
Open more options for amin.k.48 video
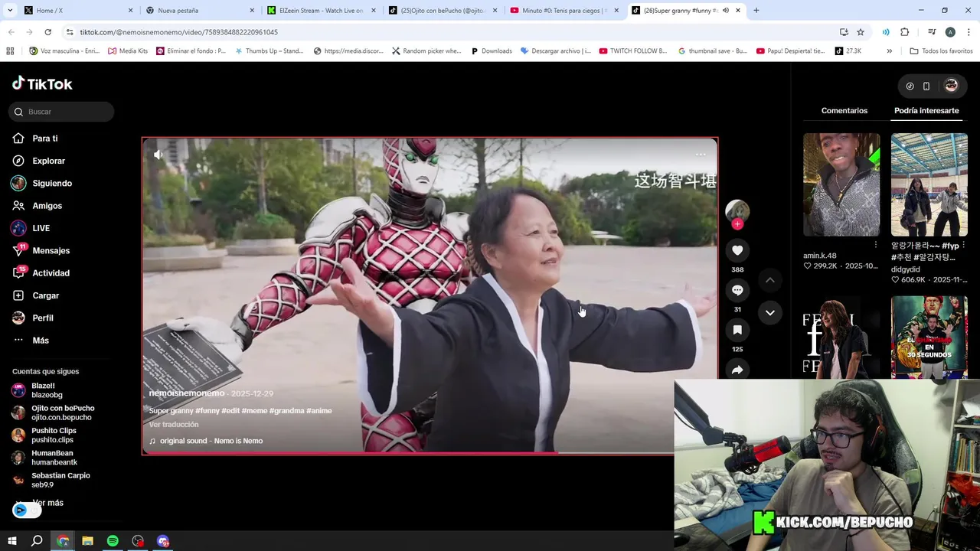tap(876, 245)
